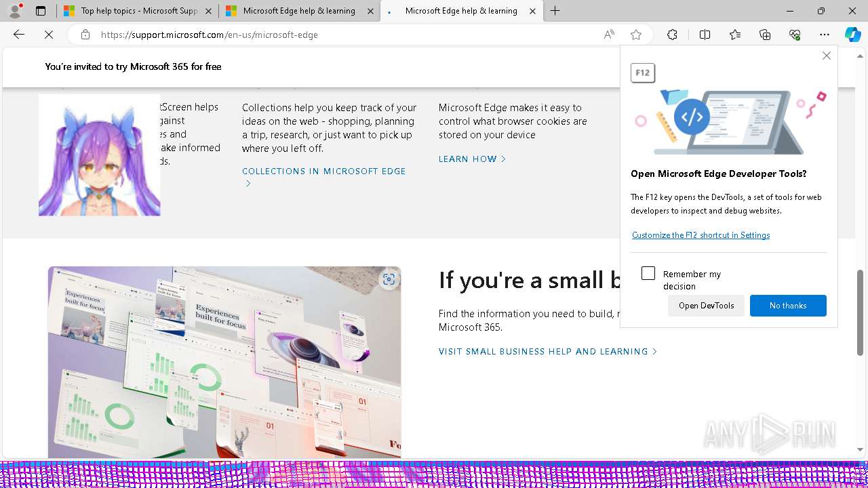Select the active Edge help & learning tab
This screenshot has height=488, width=868.
[x=461, y=11]
